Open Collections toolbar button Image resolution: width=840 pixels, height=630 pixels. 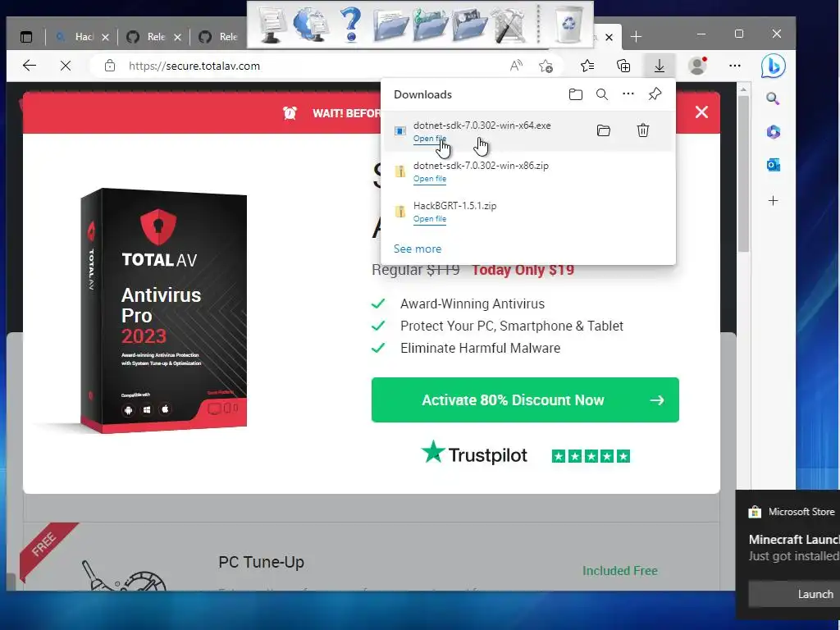coord(623,66)
